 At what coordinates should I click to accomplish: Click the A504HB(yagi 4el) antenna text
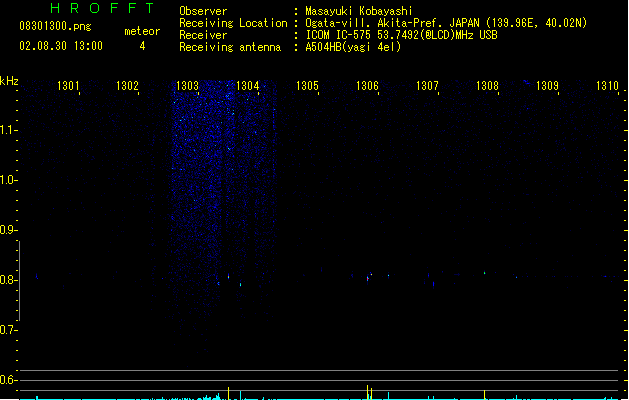[353, 47]
